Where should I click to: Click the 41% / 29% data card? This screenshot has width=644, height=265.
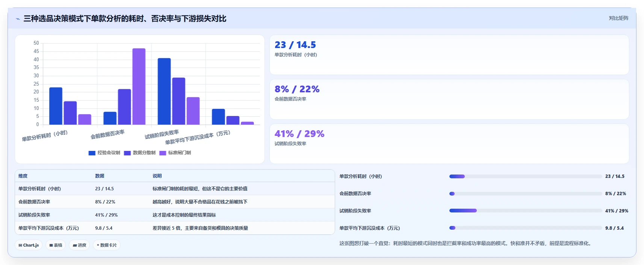coord(449,144)
